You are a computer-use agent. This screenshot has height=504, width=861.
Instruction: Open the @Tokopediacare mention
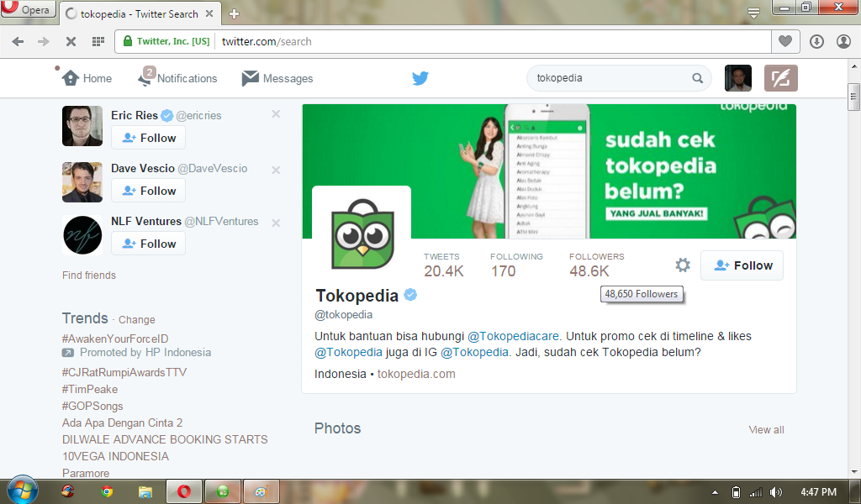pos(513,336)
